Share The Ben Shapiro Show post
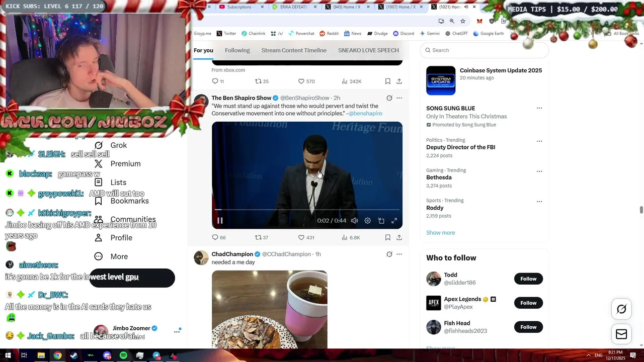644x362 pixels. coord(399,237)
